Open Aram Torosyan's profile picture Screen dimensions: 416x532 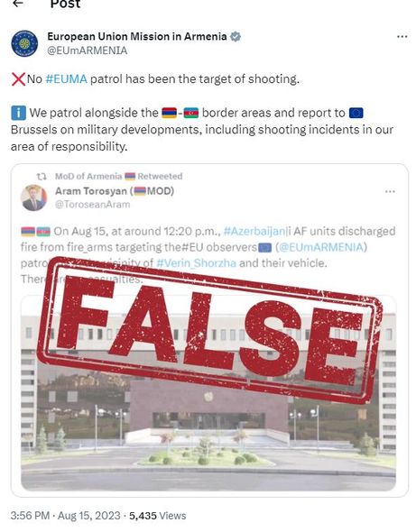pos(33,197)
